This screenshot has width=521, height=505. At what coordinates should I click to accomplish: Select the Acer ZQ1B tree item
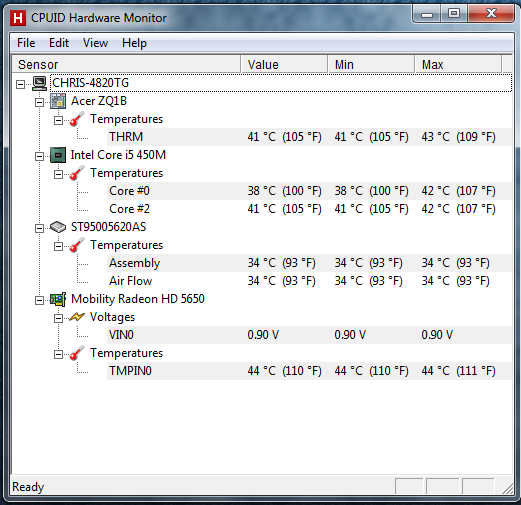click(99, 101)
